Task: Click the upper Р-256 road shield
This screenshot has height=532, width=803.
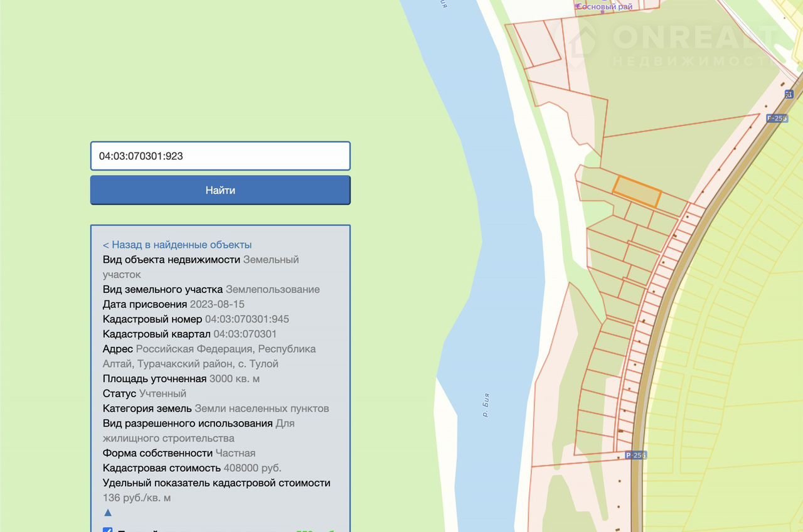Action: click(777, 118)
